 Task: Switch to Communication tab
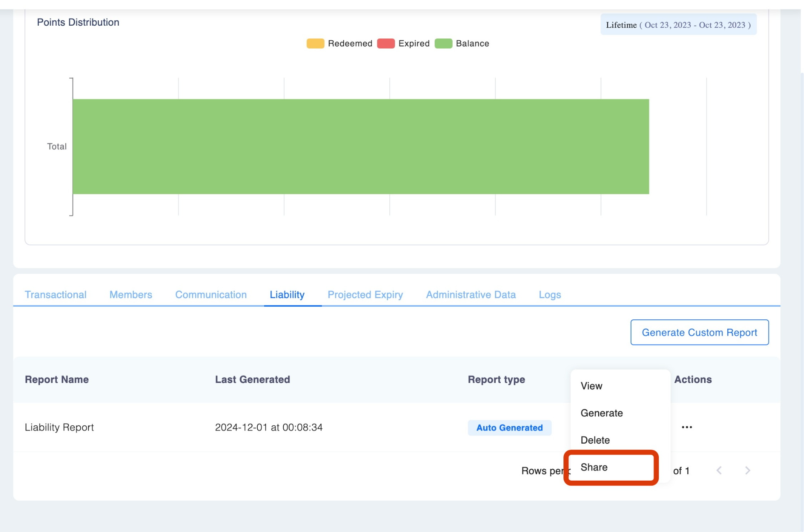211,295
